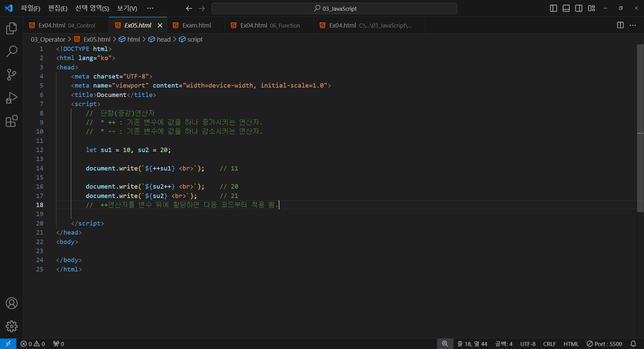Open the Run and Debug view
Screen dimensions: 644x349
[11, 98]
